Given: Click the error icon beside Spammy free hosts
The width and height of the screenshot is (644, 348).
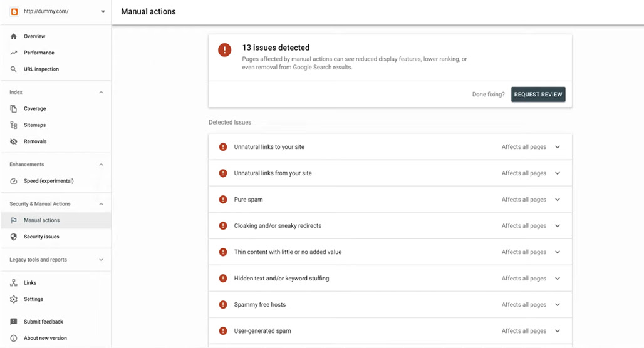Looking at the screenshot, I should 222,304.
